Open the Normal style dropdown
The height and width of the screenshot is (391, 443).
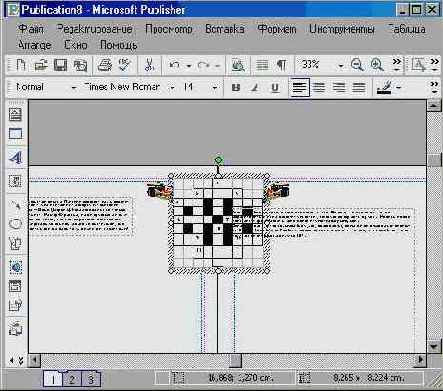click(x=74, y=88)
